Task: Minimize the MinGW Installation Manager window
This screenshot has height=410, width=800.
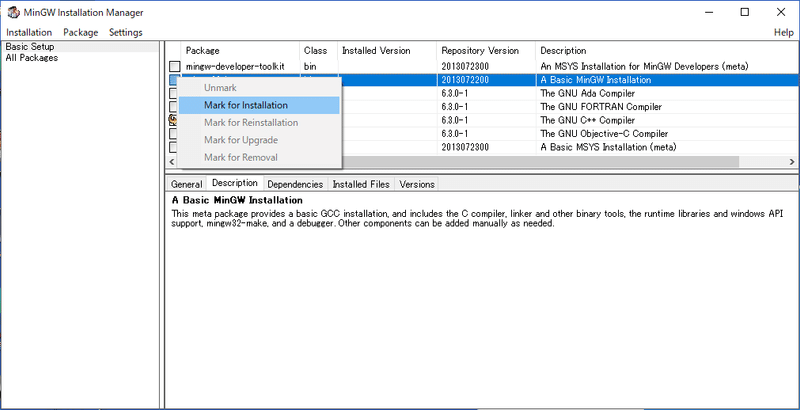Action: (x=710, y=12)
